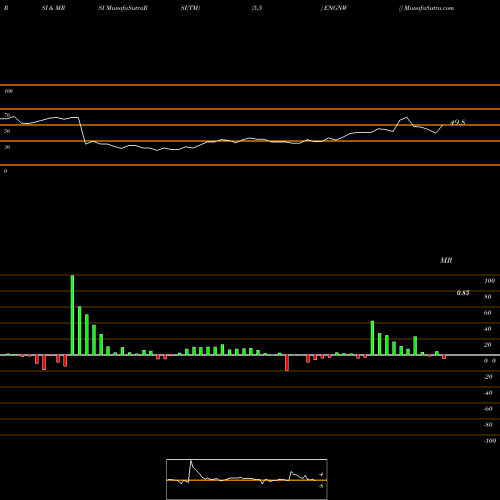The image size is (500, 500).
Task: Click the 100 label on RSI axis
Action: 8,91
